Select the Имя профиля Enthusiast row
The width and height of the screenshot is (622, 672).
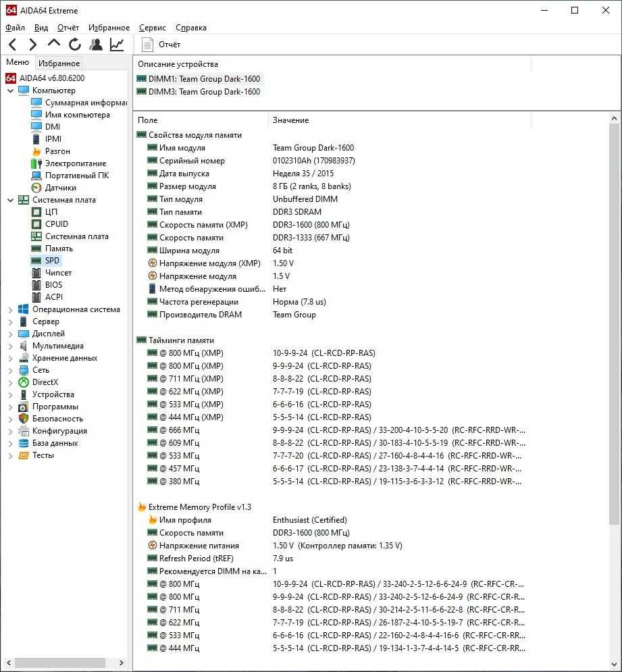(x=333, y=520)
